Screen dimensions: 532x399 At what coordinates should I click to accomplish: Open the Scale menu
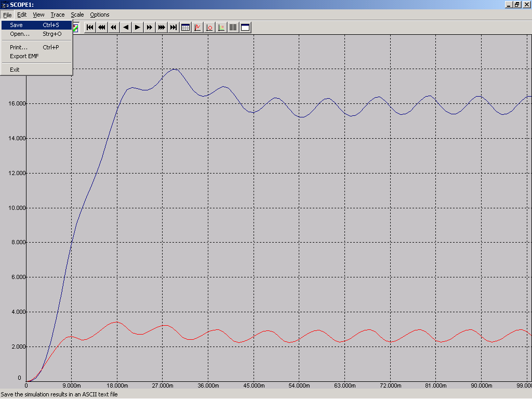(x=77, y=15)
